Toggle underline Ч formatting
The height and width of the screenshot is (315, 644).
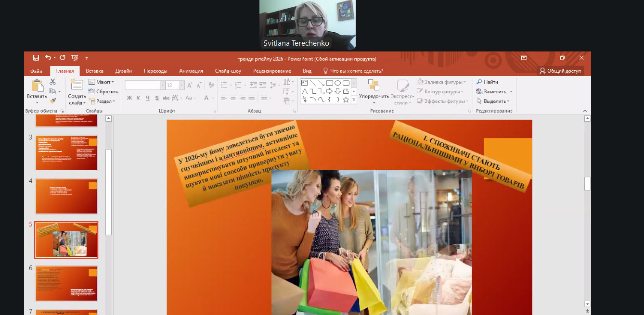pyautogui.click(x=148, y=98)
